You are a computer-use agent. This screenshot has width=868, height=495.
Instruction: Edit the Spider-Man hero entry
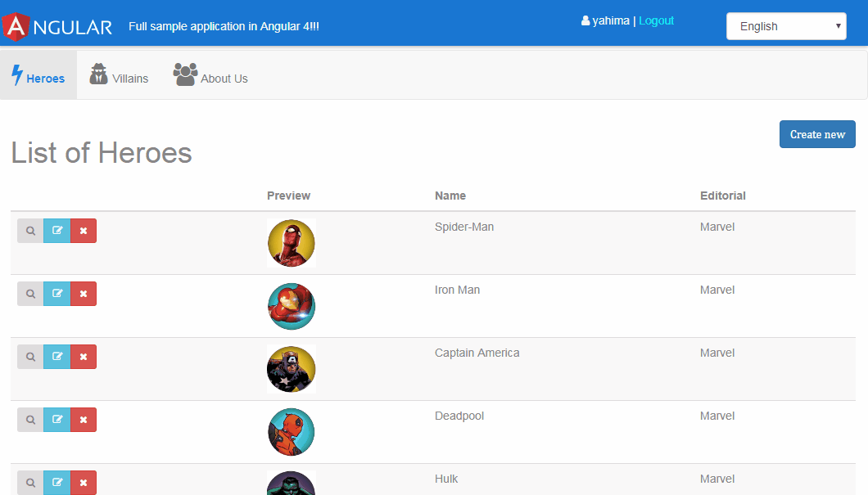point(57,231)
